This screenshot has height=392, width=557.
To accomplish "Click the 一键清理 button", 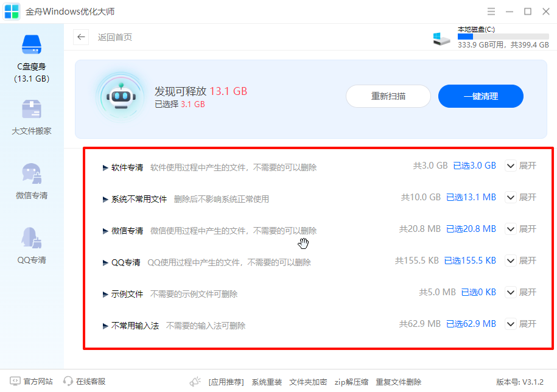I will tap(481, 96).
